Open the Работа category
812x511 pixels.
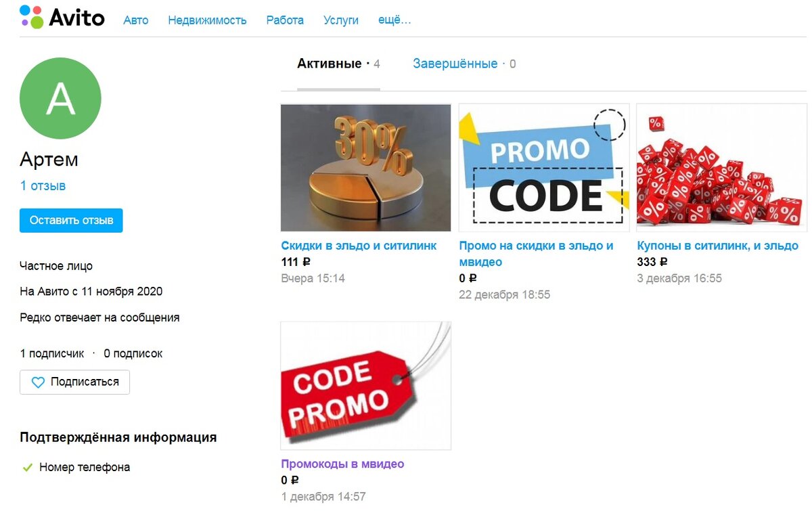tap(285, 20)
